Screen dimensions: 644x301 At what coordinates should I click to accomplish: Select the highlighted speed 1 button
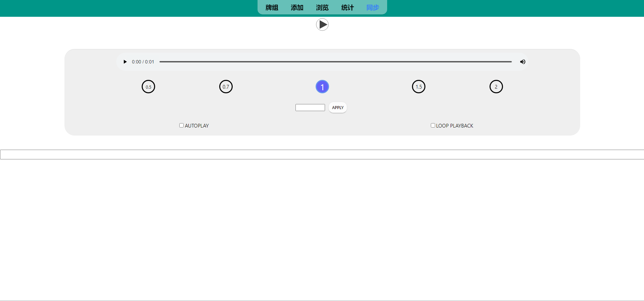tap(322, 87)
